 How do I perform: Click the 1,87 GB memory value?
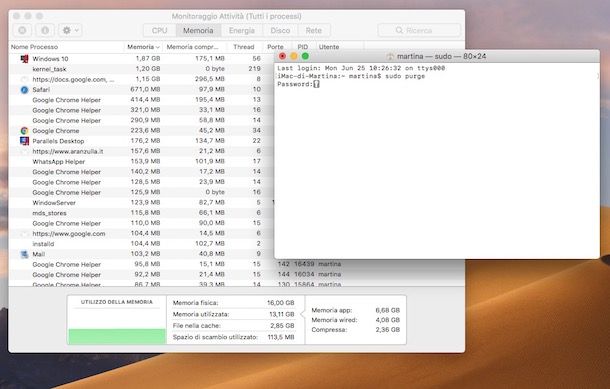pos(148,58)
